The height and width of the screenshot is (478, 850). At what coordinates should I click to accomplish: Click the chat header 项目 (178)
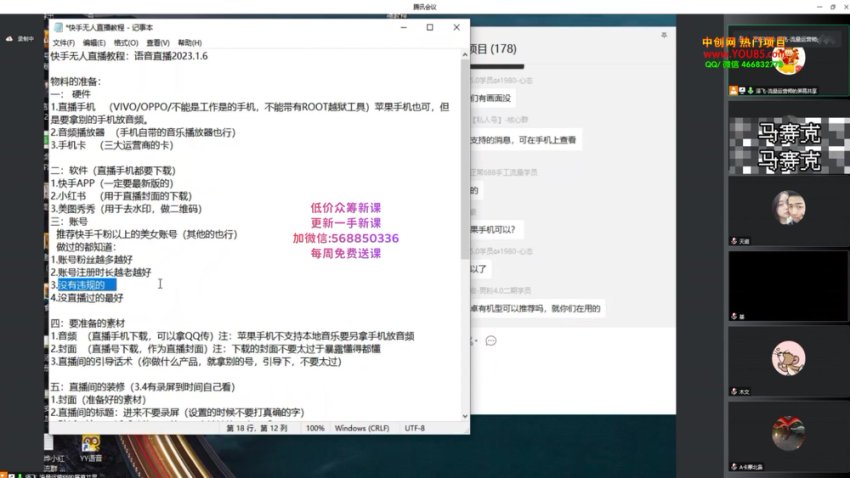[493, 49]
